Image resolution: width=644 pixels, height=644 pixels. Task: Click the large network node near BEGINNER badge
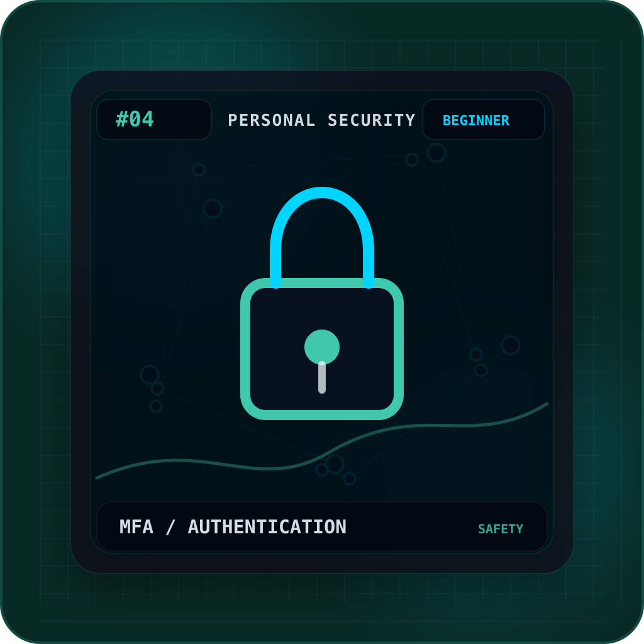[x=436, y=153]
